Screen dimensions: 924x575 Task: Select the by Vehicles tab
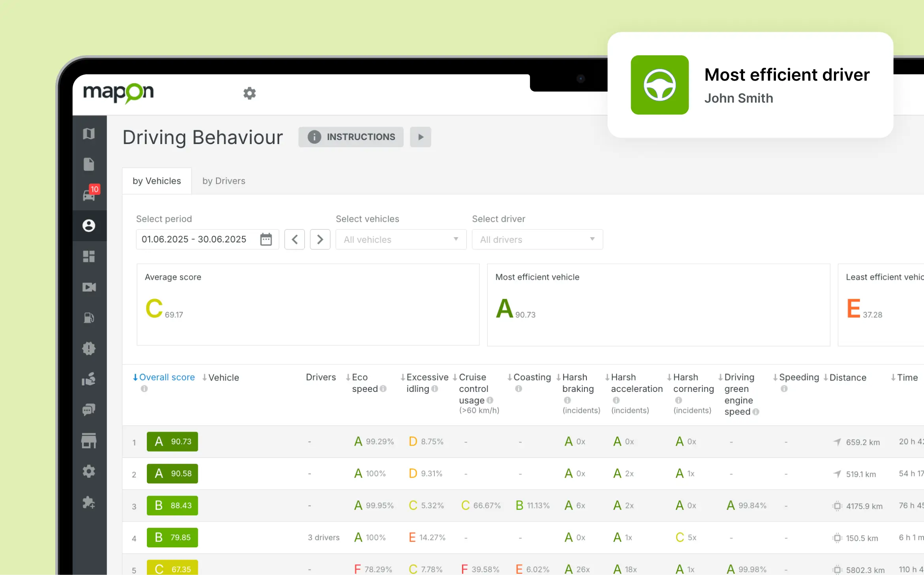pos(156,181)
